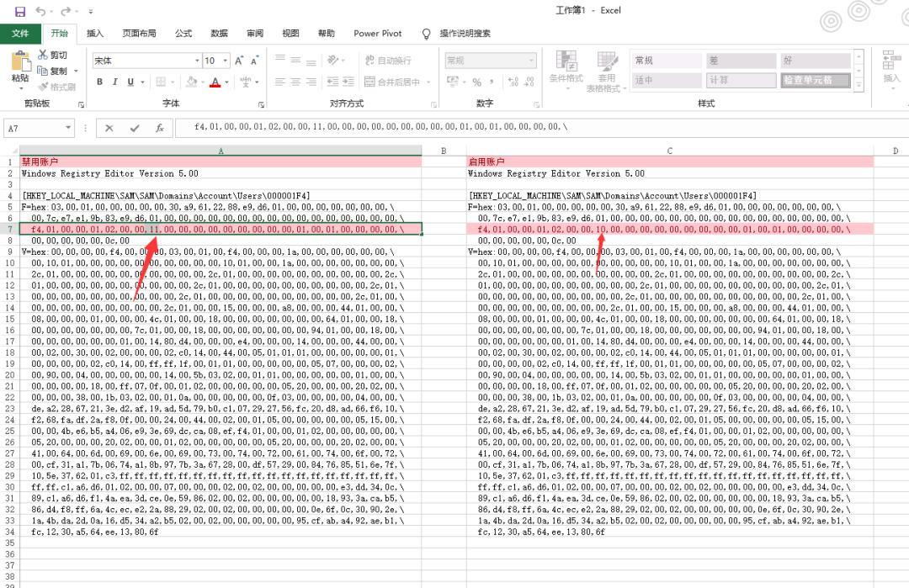The image size is (909, 588).
Task: Click the Save icon in Quick Access Toolbar
Action: tap(21, 9)
